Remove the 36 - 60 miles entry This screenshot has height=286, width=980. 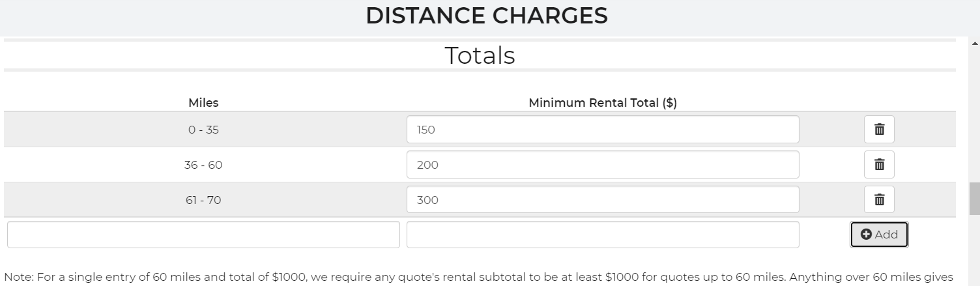pyautogui.click(x=879, y=165)
